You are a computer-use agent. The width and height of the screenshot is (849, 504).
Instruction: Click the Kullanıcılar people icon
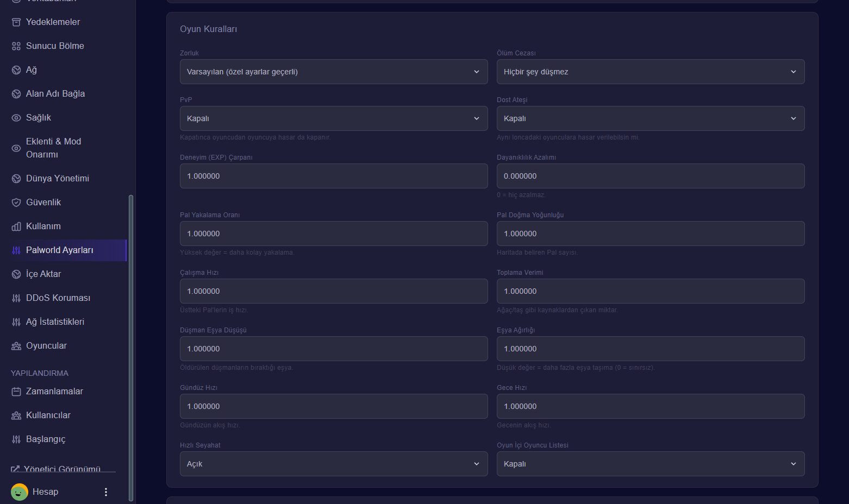pos(16,415)
